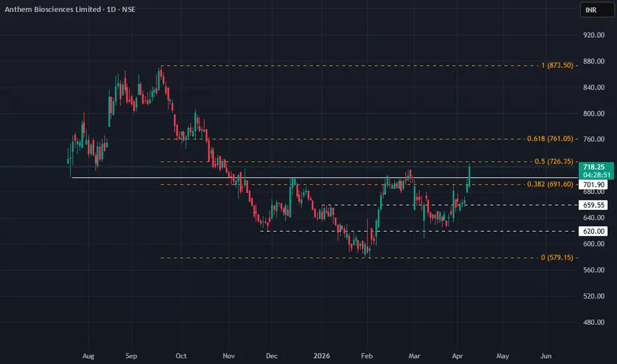Image resolution: width=617 pixels, height=364 pixels.
Task: Click the 840.00 price axis label
Action: 593,87
